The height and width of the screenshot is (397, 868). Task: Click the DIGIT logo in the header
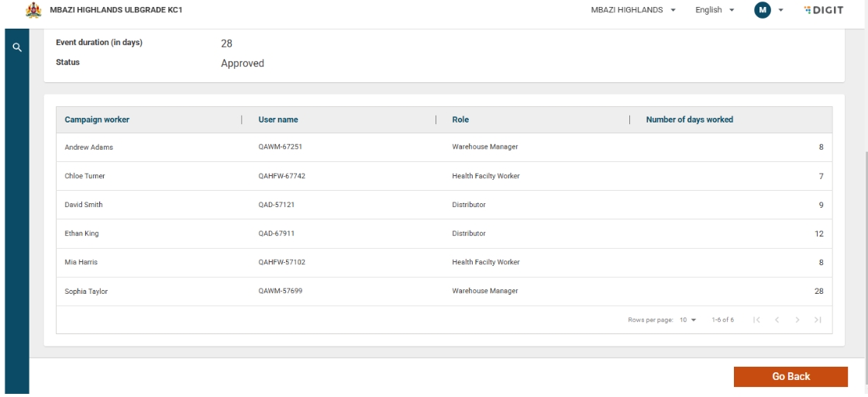pos(822,10)
